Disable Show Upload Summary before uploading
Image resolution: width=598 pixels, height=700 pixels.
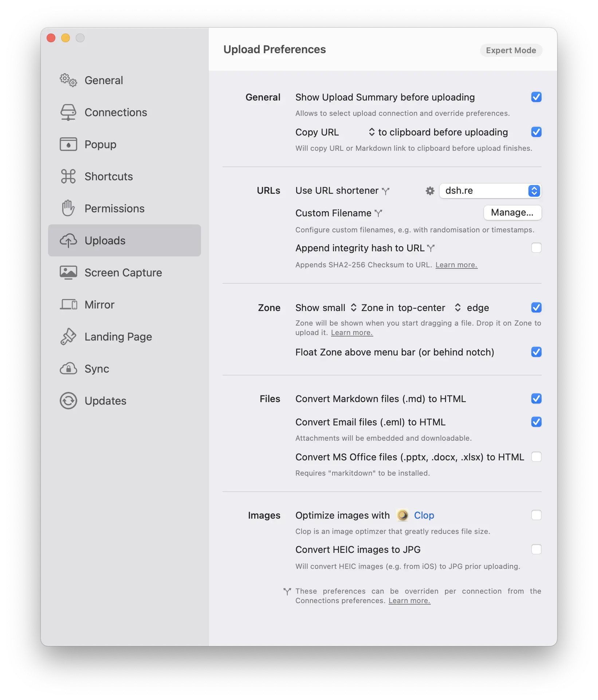click(536, 97)
